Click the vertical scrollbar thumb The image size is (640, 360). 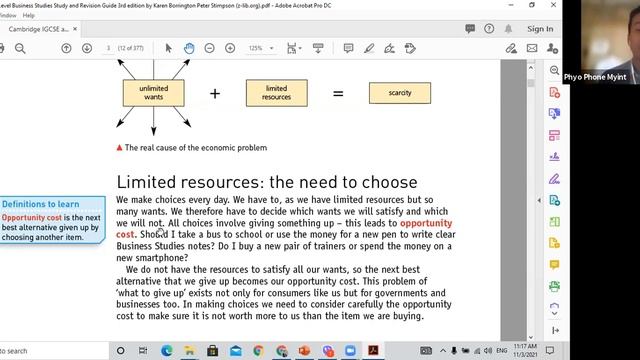(x=531, y=83)
